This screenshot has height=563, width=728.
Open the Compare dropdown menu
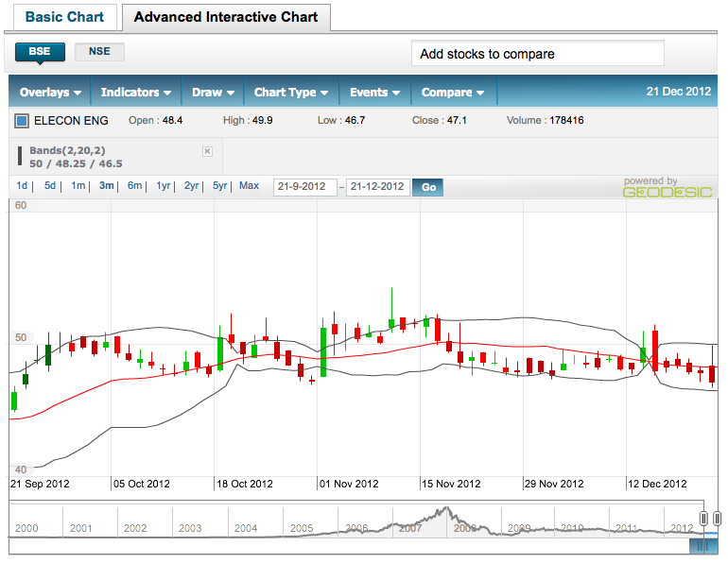tap(453, 93)
